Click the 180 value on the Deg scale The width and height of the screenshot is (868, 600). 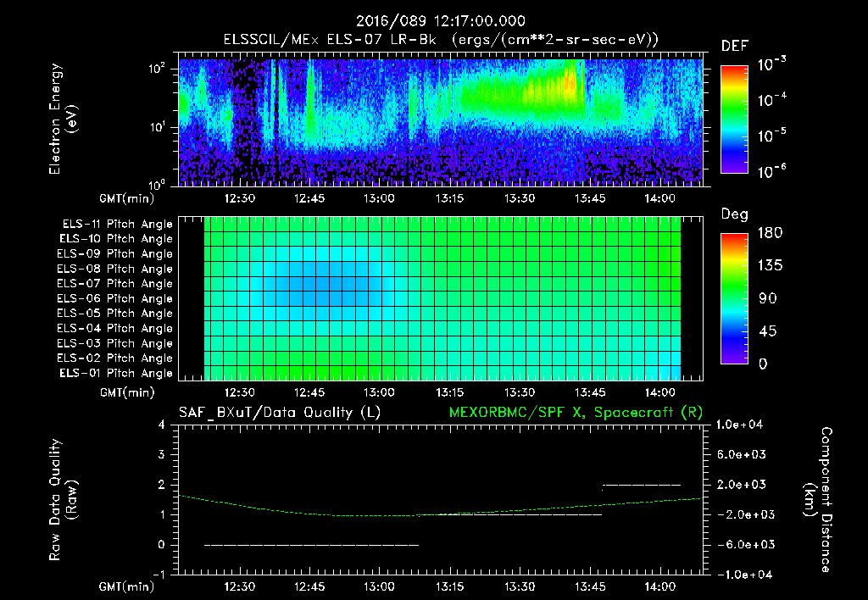click(x=770, y=232)
